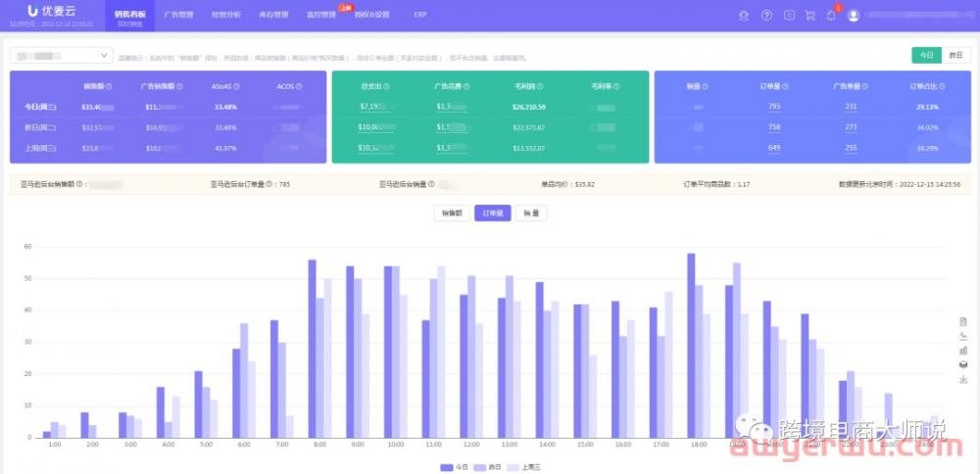980x474 pixels.
Task: Click the 优麦云 logo
Action: point(52,11)
